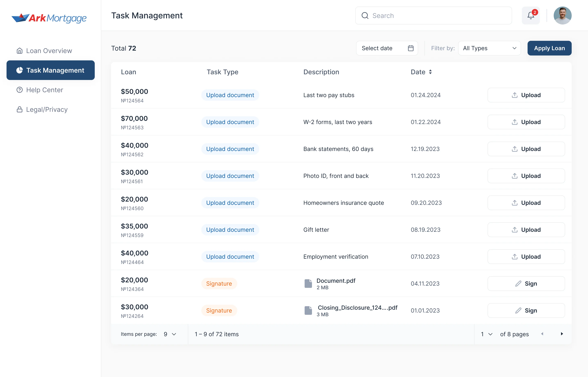This screenshot has height=377, width=588.
Task: Sign the Closing_Disclosure pdf task
Action: click(x=526, y=310)
